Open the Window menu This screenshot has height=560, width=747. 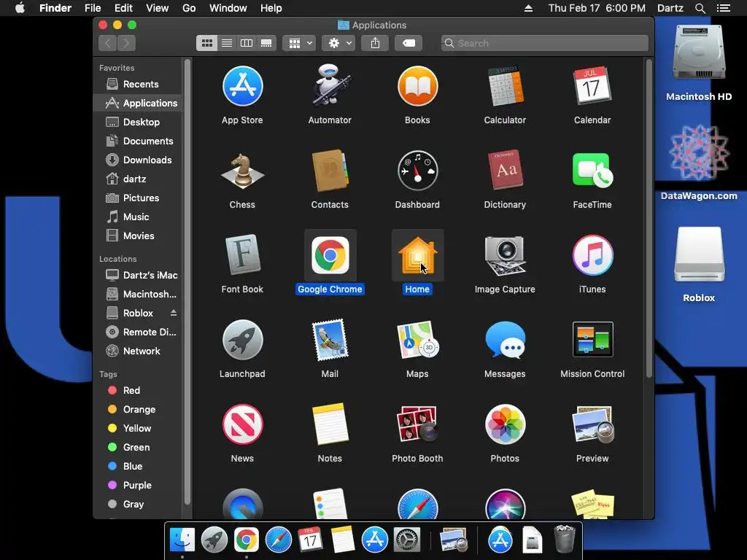[228, 8]
